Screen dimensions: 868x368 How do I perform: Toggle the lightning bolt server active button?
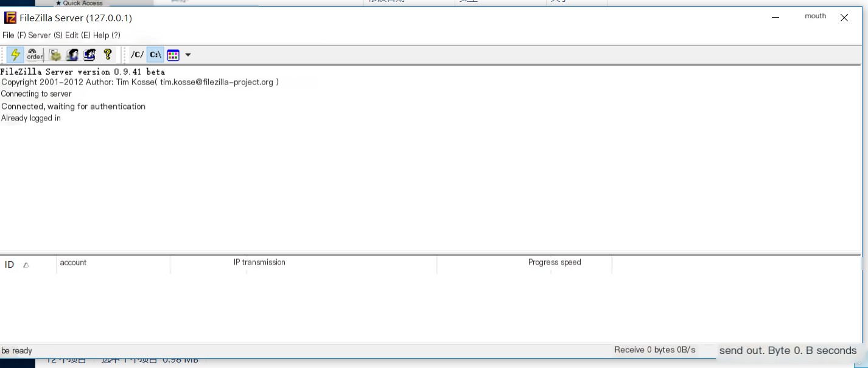point(15,55)
